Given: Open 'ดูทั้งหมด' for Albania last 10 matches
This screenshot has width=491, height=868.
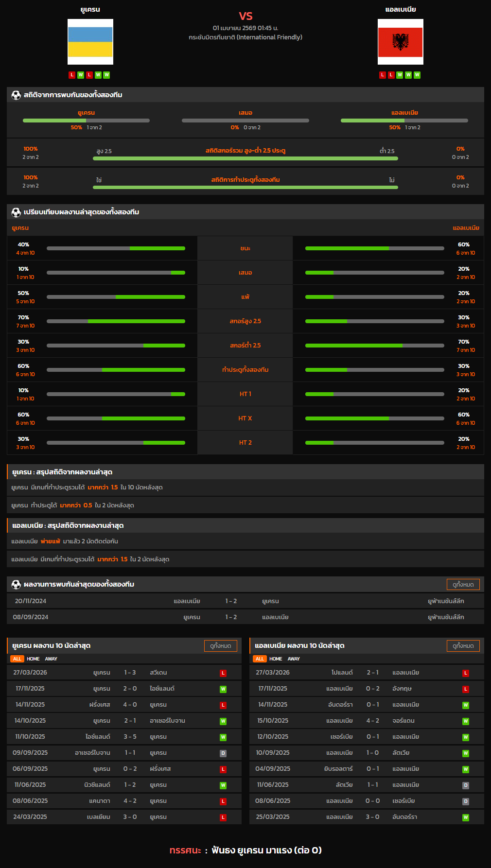Looking at the screenshot, I should pyautogui.click(x=463, y=645).
